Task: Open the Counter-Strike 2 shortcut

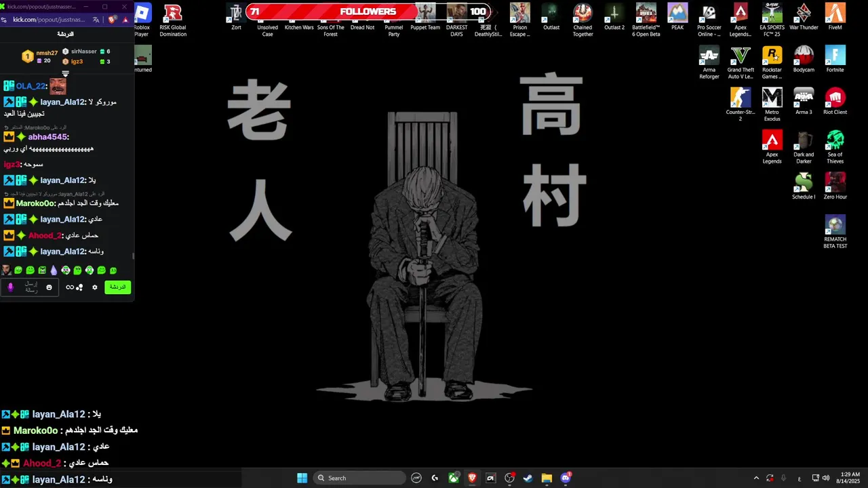Action: (741, 104)
